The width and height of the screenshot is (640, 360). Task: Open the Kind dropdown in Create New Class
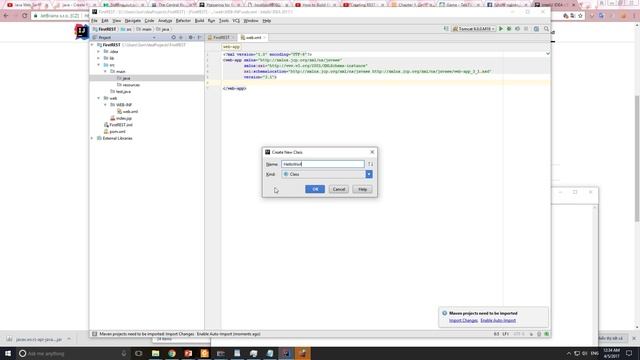click(x=369, y=174)
